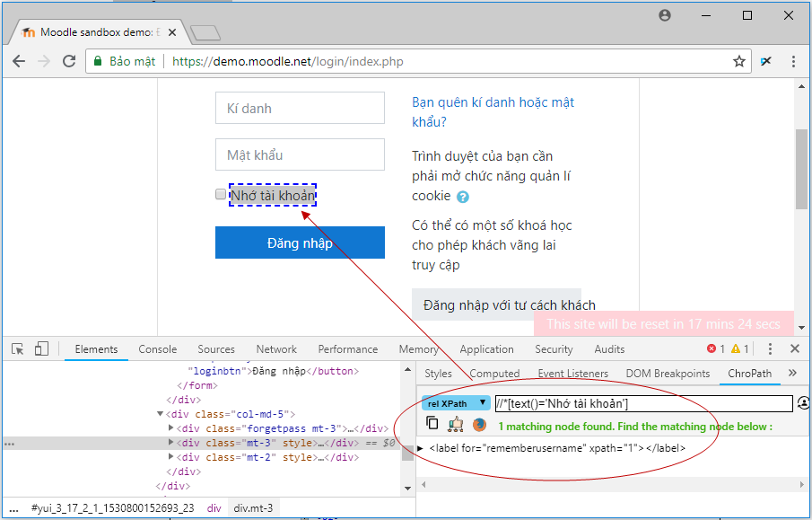Open the Performance tab
The image size is (812, 520).
point(348,349)
